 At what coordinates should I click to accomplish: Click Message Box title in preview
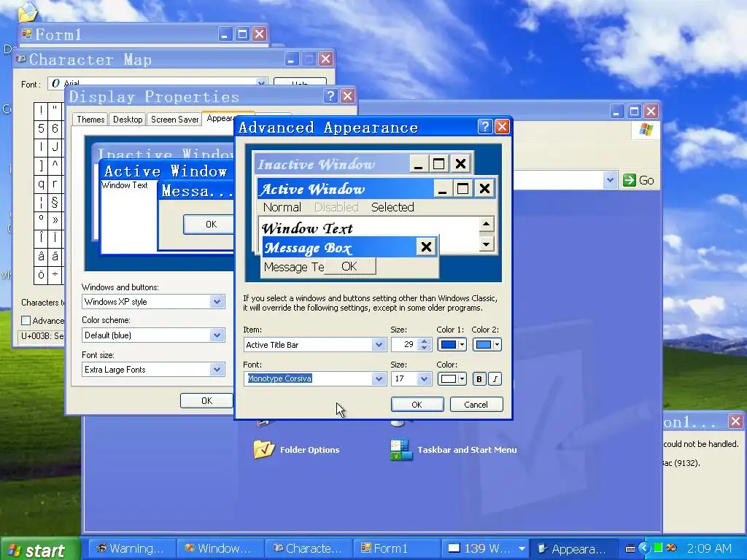(309, 248)
